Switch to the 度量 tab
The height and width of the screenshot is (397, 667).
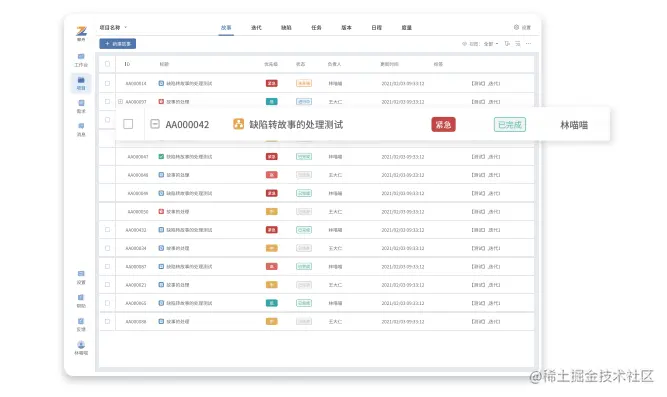407,28
